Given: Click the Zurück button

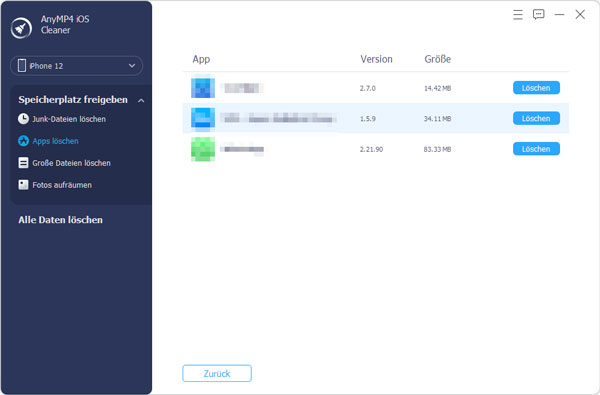Looking at the screenshot, I should tap(217, 373).
